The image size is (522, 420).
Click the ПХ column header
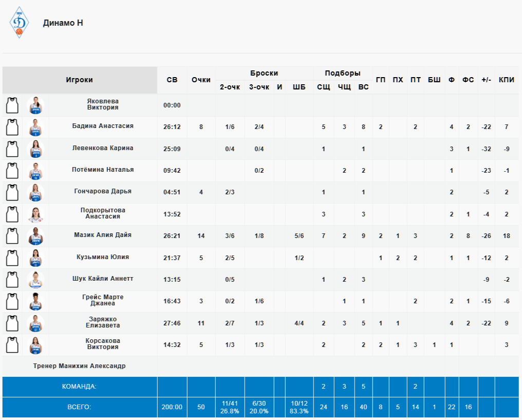398,80
